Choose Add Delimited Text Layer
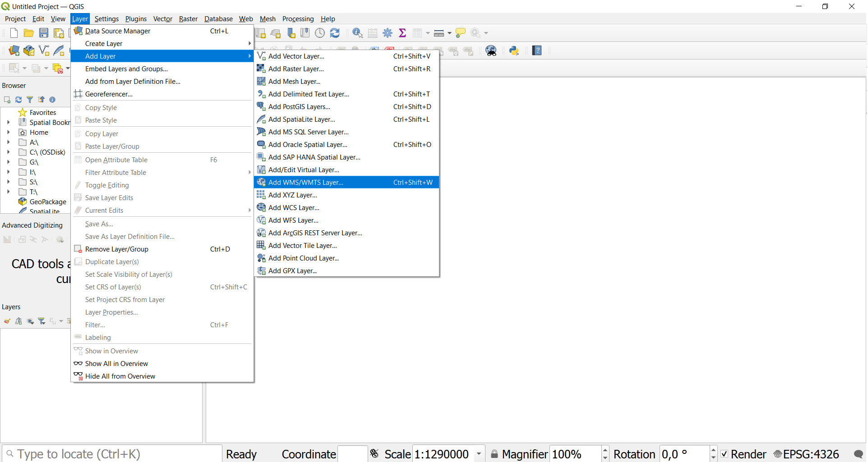The width and height of the screenshot is (868, 462). click(x=346, y=94)
